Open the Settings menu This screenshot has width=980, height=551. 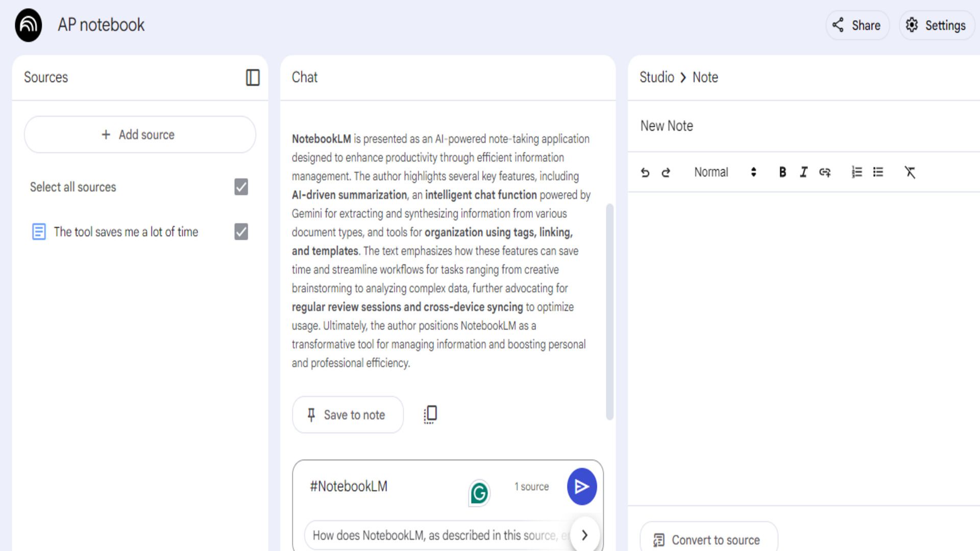pos(936,26)
